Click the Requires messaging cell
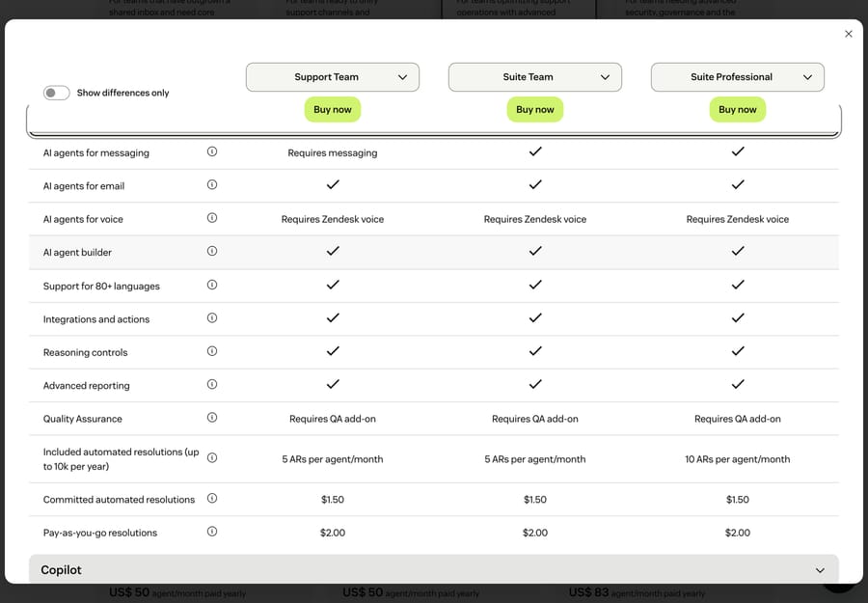 click(x=332, y=152)
